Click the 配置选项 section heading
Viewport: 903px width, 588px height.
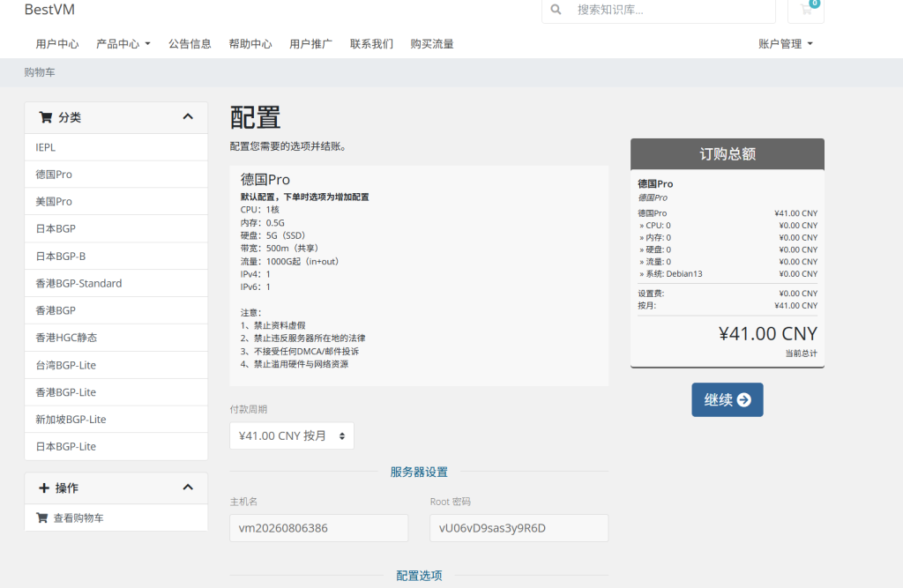point(419,576)
